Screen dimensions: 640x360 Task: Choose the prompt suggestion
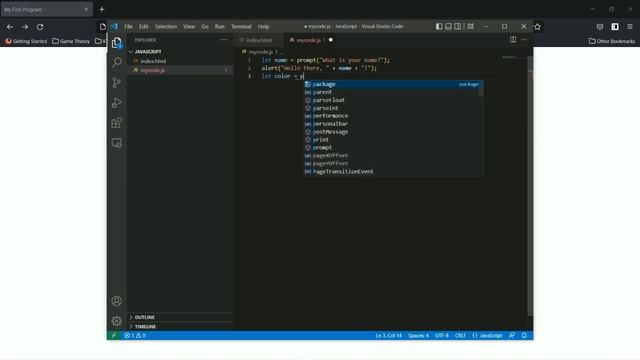tap(393, 148)
